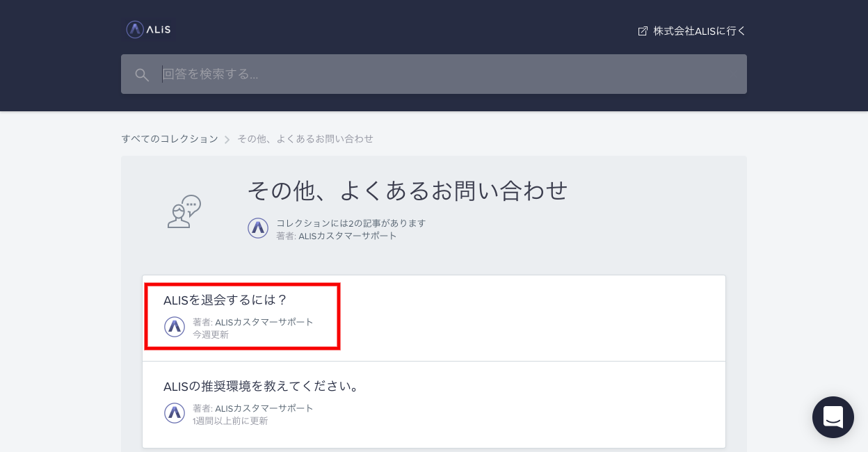Open the article ALISを退会するには？

point(225,300)
